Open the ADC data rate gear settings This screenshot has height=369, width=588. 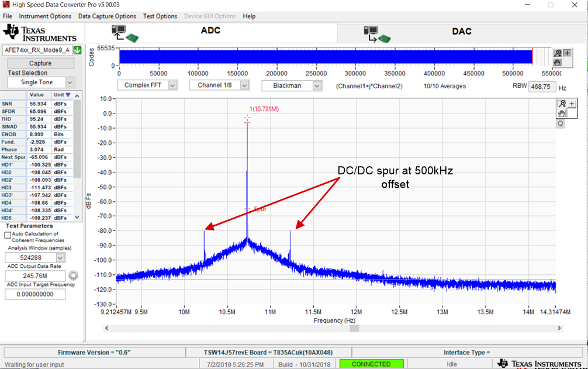coord(73,275)
